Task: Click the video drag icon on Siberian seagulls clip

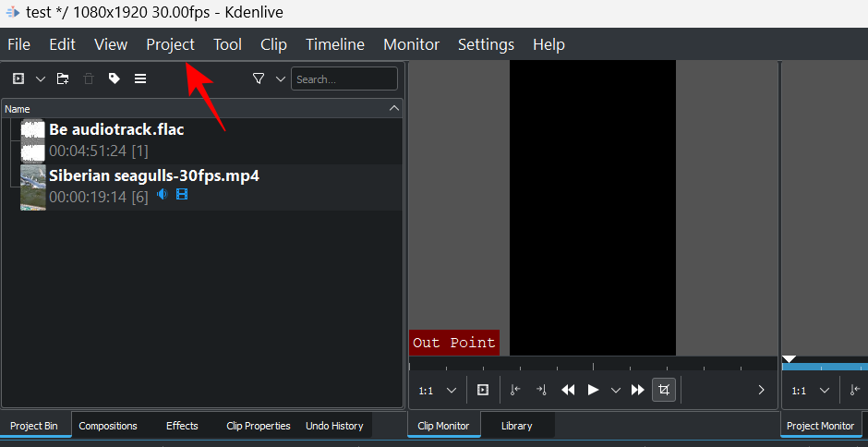Action: (182, 195)
